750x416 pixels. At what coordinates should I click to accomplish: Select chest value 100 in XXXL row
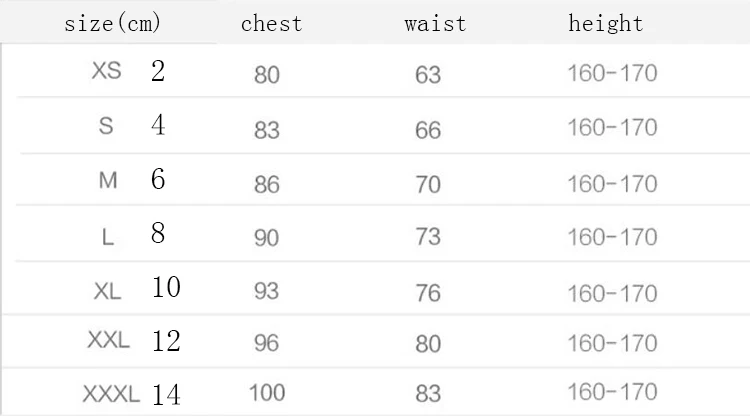coord(267,392)
